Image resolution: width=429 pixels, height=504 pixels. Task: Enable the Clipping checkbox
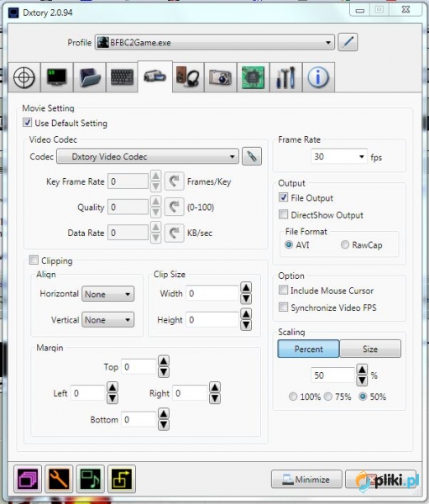point(34,260)
